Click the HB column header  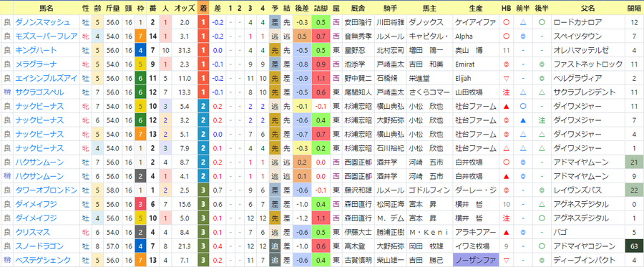coord(506,8)
